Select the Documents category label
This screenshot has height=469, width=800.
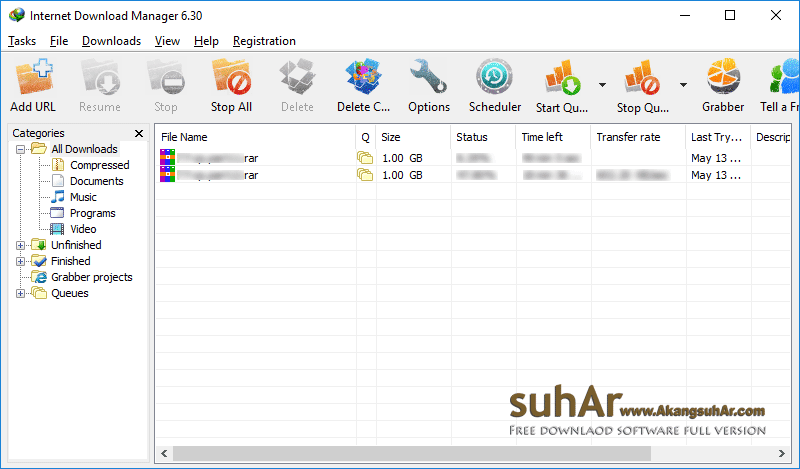[96, 181]
